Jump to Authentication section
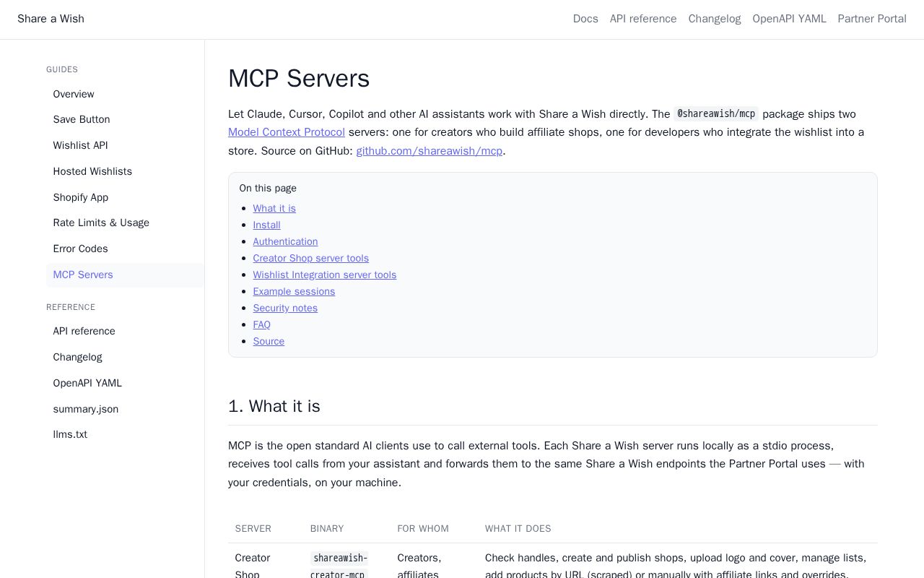The width and height of the screenshot is (924, 578). click(285, 241)
